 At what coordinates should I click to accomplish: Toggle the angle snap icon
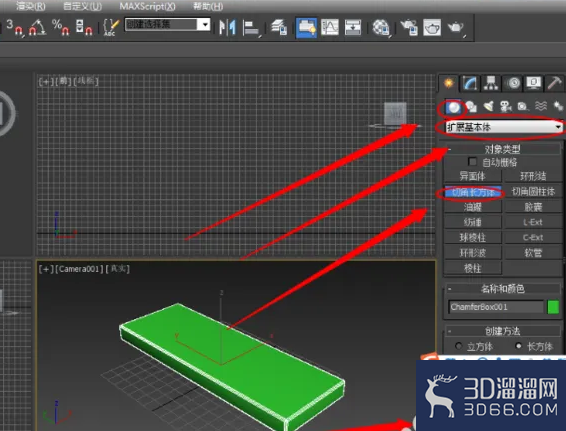point(37,27)
